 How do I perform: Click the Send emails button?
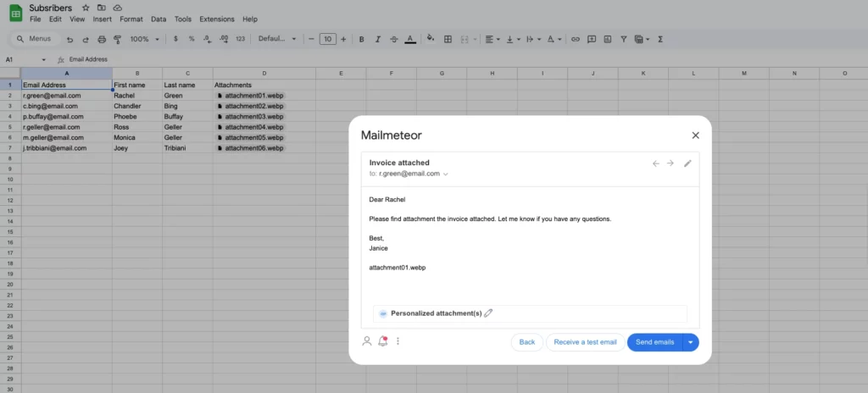point(655,342)
